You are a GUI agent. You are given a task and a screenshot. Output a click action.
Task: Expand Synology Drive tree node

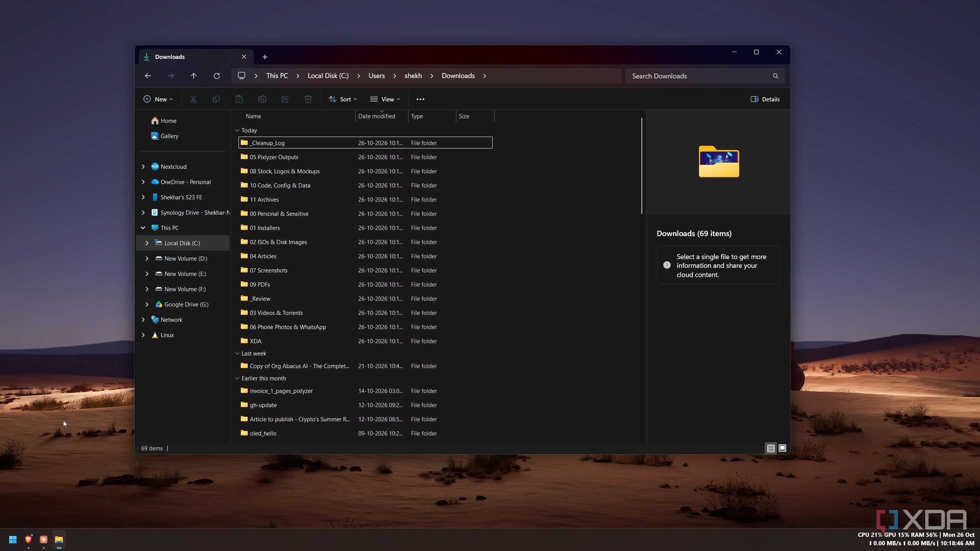tap(143, 212)
